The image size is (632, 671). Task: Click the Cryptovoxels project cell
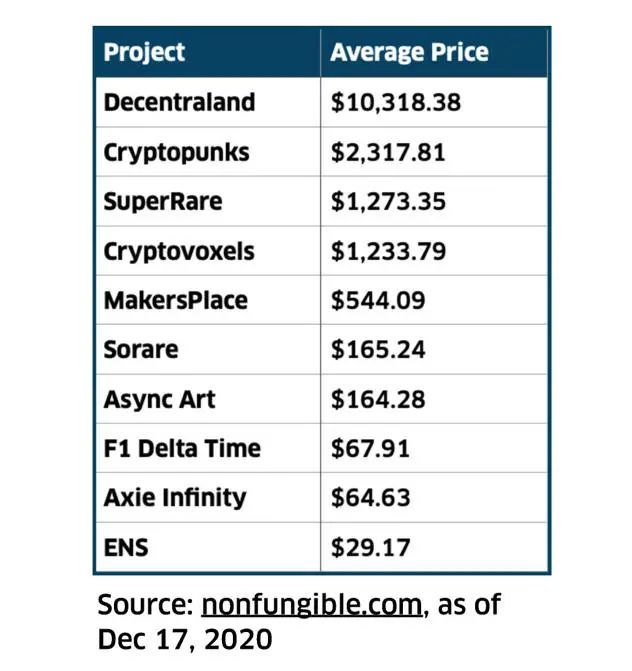tap(179, 251)
